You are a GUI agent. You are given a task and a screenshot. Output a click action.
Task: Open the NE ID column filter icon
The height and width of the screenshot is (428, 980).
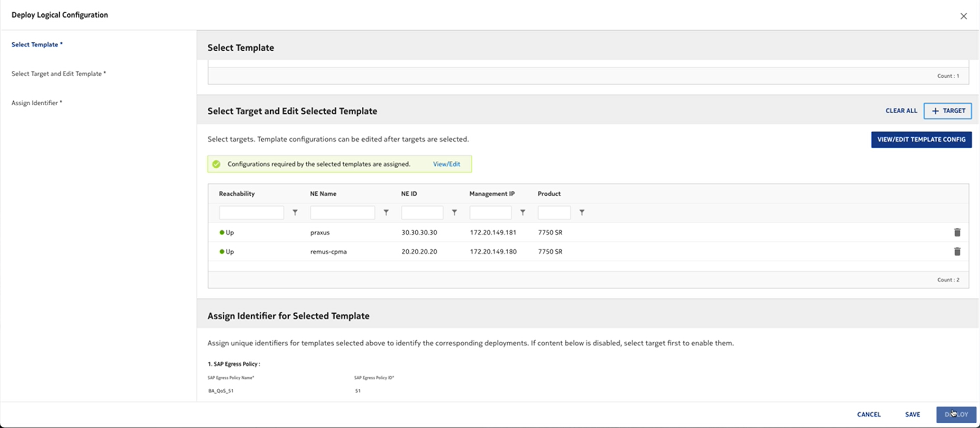coord(454,213)
